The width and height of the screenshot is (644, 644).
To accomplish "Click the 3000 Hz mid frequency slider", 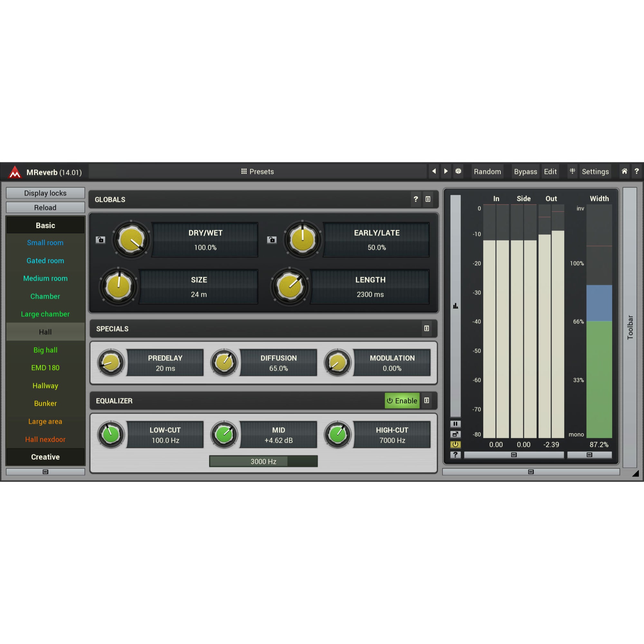I will pyautogui.click(x=263, y=461).
